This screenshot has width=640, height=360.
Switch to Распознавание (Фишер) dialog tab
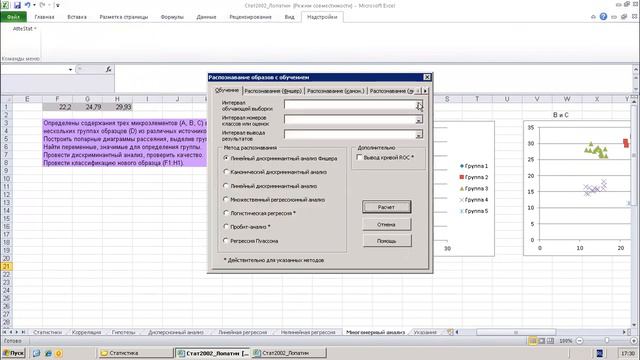pos(273,91)
